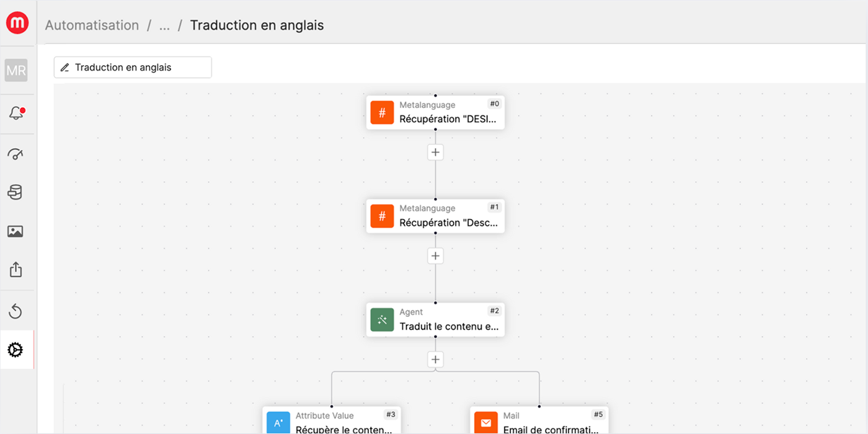This screenshot has height=434, width=868.
Task: Expand the collapsed breadcrumb ellipsis
Action: click(x=164, y=25)
